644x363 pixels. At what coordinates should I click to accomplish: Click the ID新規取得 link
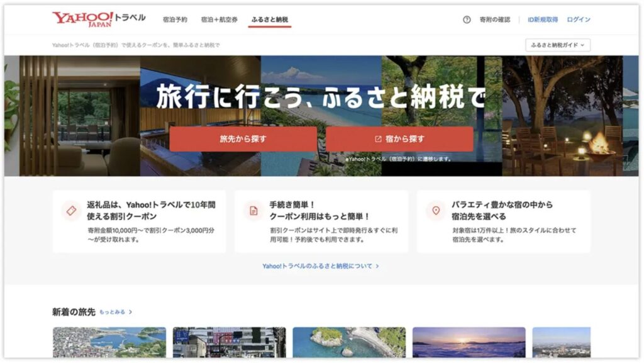tap(542, 20)
